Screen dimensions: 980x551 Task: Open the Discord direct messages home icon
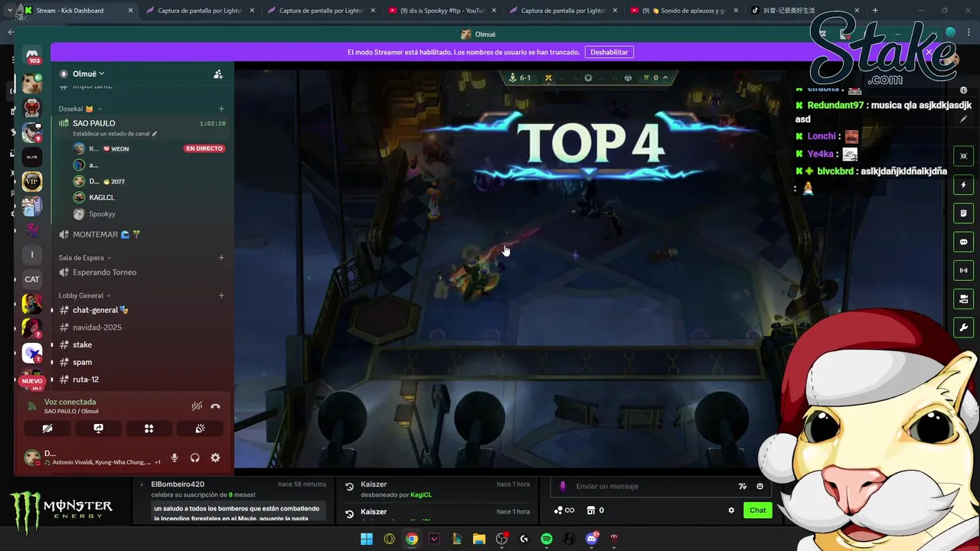pyautogui.click(x=32, y=55)
